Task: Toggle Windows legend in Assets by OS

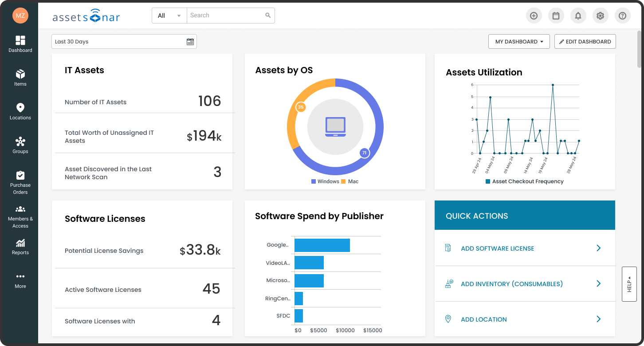Action: click(x=325, y=181)
